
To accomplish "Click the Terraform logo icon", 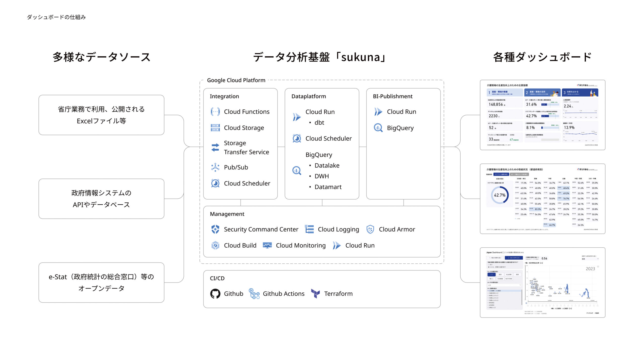I will coord(315,294).
